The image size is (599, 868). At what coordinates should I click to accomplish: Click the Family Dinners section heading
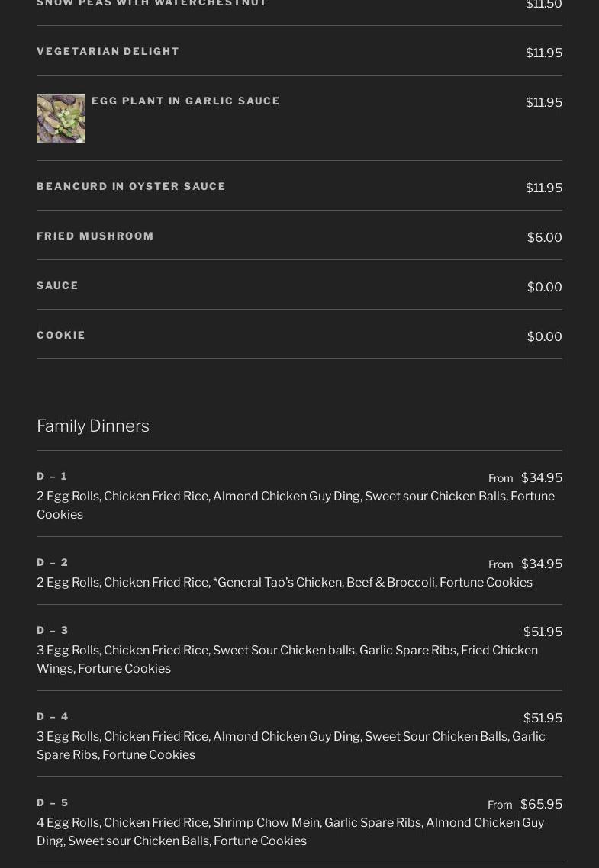click(x=93, y=426)
